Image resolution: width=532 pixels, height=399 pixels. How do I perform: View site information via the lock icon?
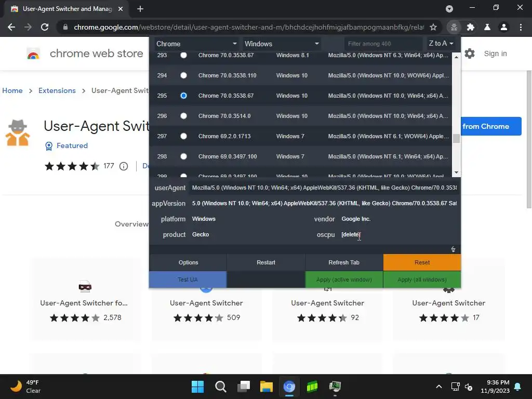coord(65,27)
